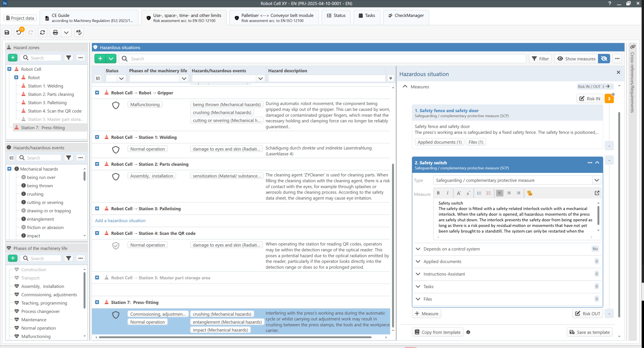Toggle the hidden measures eye icon
The height and width of the screenshot is (348, 644).
(x=604, y=59)
